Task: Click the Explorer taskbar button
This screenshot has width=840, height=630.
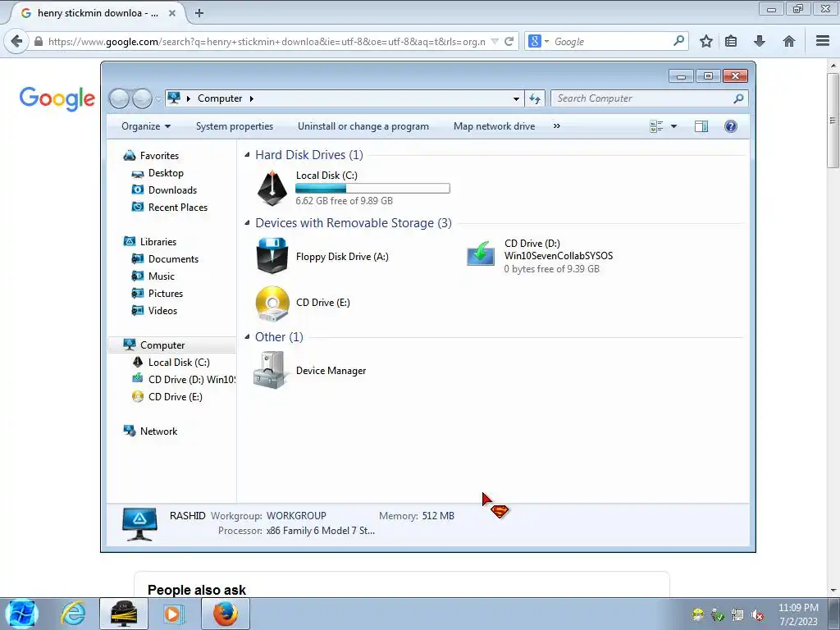Action: tap(123, 614)
